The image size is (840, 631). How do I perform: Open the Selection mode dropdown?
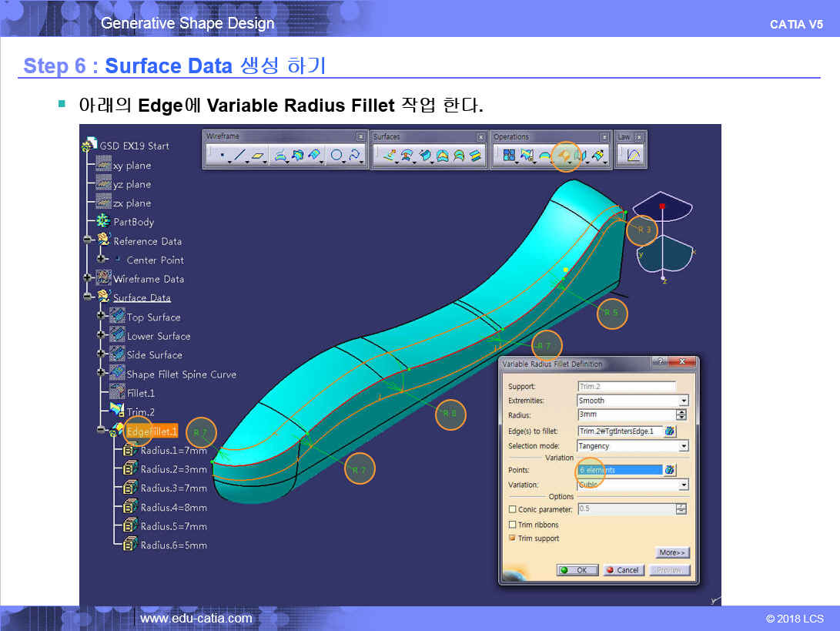pos(683,446)
